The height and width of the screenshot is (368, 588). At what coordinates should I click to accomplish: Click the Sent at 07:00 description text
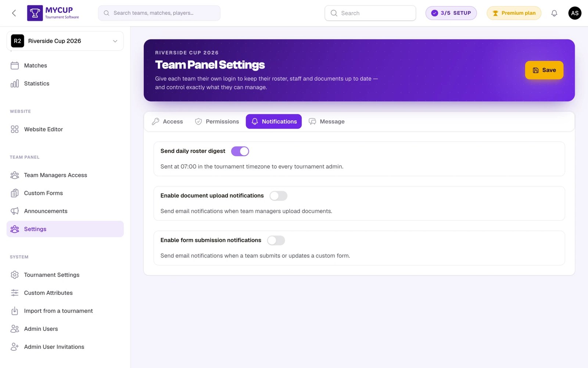pyautogui.click(x=252, y=167)
